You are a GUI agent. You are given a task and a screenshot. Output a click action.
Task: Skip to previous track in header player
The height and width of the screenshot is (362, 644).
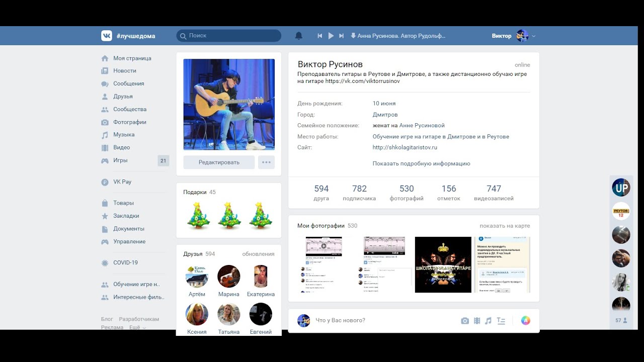tap(319, 36)
